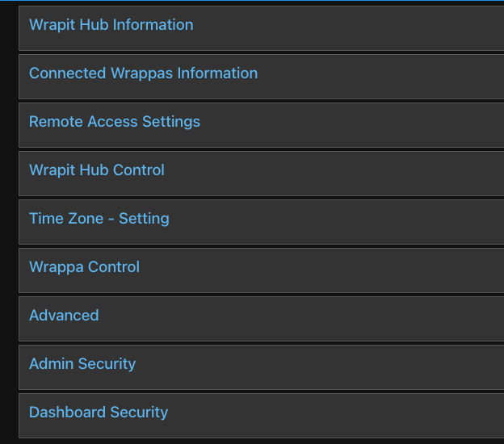Click the "Admin Security" title text
Viewport: 504px width, 444px height.
(x=82, y=364)
